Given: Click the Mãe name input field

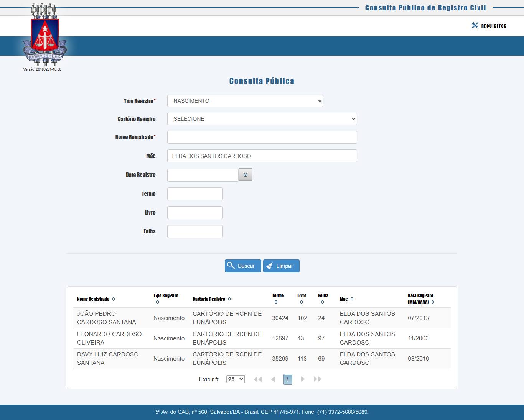Looking at the screenshot, I should point(262,156).
